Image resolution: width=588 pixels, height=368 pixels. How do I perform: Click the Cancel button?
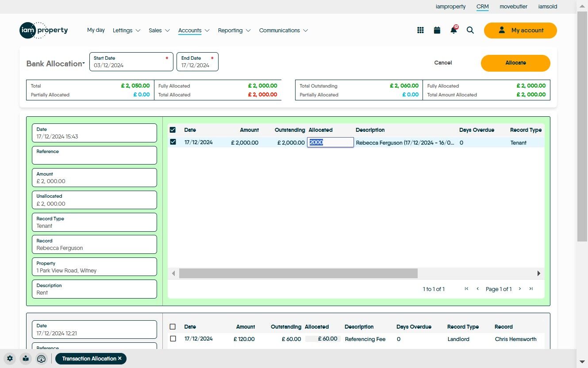click(443, 63)
